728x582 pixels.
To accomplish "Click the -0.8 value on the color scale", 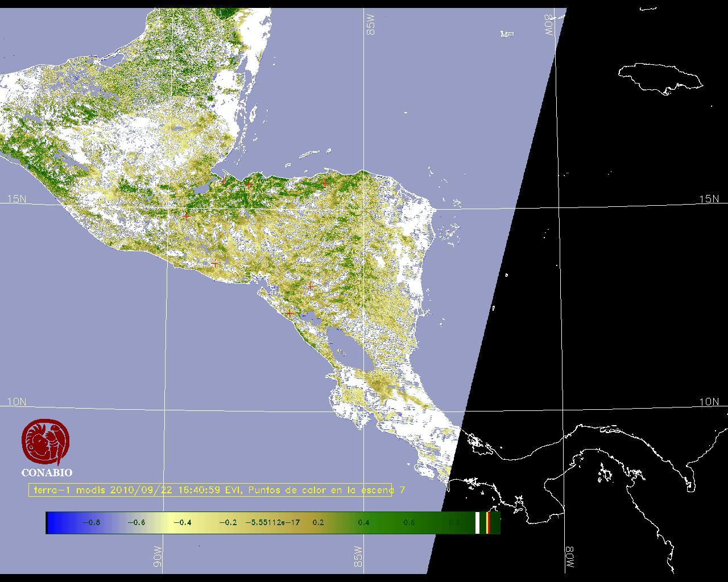I will (x=91, y=522).
